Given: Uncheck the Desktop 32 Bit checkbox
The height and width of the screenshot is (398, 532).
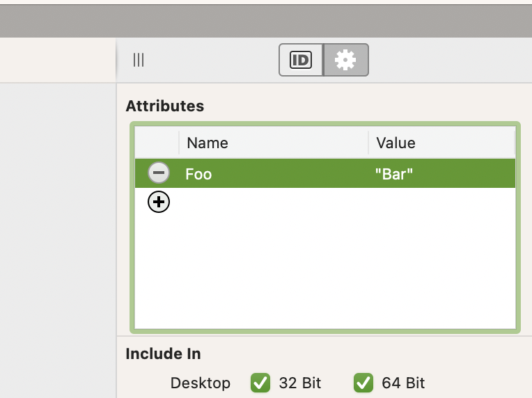Looking at the screenshot, I should click(260, 383).
